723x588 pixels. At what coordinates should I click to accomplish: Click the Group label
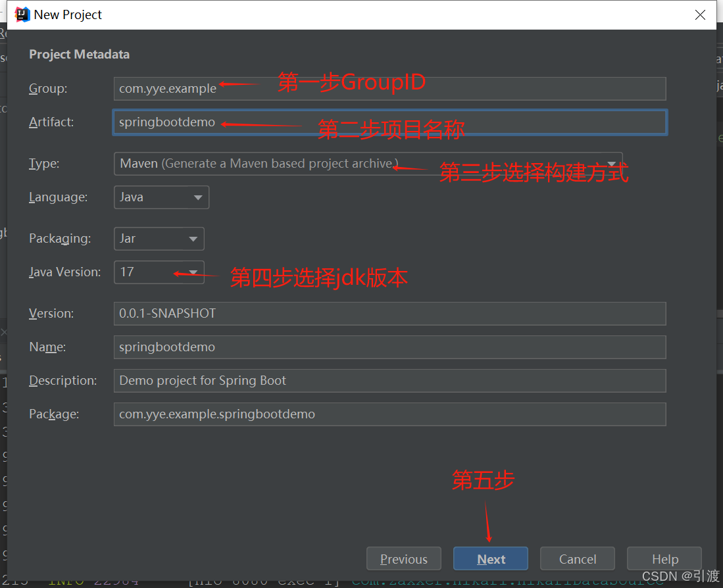(x=48, y=89)
